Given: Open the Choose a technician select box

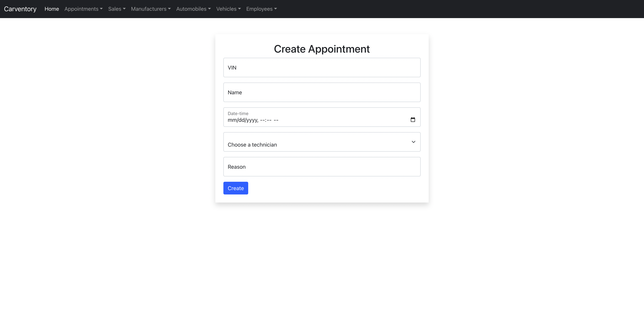Looking at the screenshot, I should pos(322,142).
